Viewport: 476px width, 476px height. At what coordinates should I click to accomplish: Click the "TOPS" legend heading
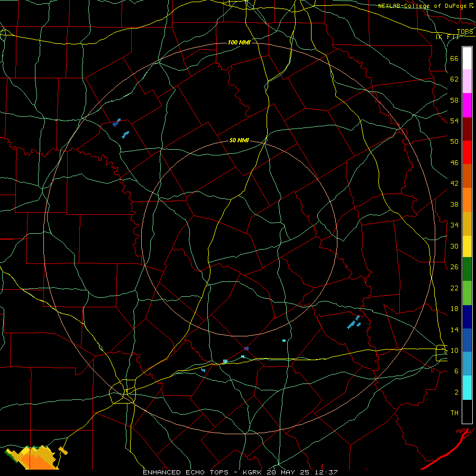click(x=465, y=31)
